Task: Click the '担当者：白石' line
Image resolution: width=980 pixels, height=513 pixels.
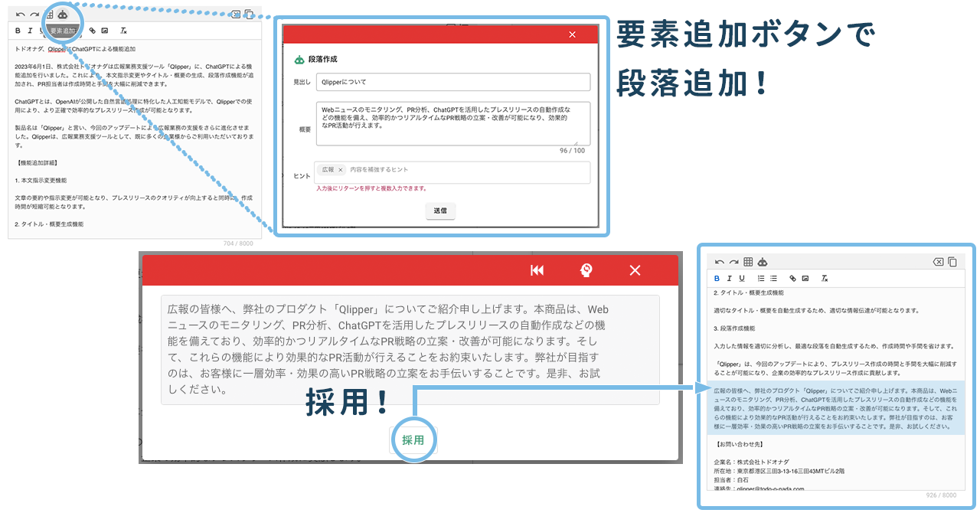Action: (x=731, y=480)
